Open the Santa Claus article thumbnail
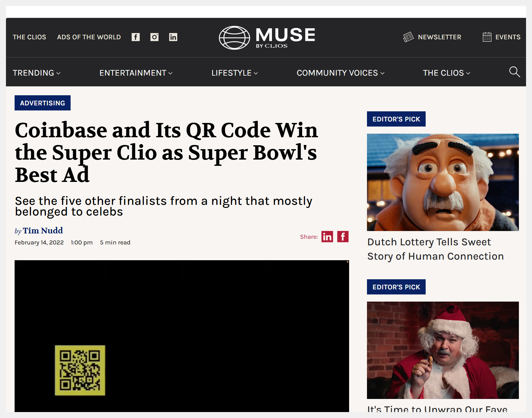532x418 pixels. coord(443,350)
